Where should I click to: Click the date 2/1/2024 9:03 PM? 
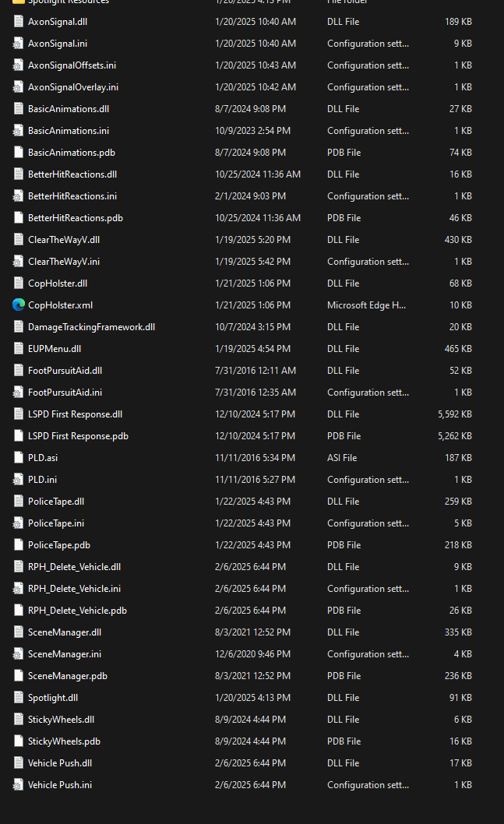click(251, 196)
